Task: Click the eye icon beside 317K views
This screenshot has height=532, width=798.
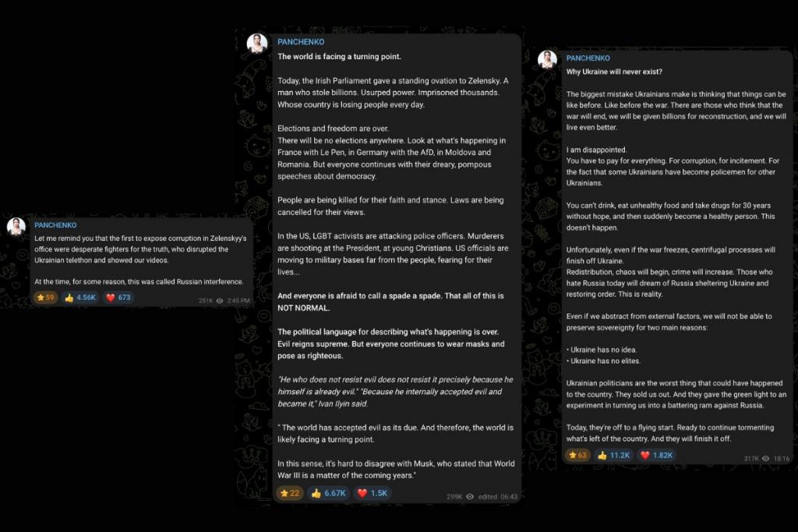Action: [765, 459]
